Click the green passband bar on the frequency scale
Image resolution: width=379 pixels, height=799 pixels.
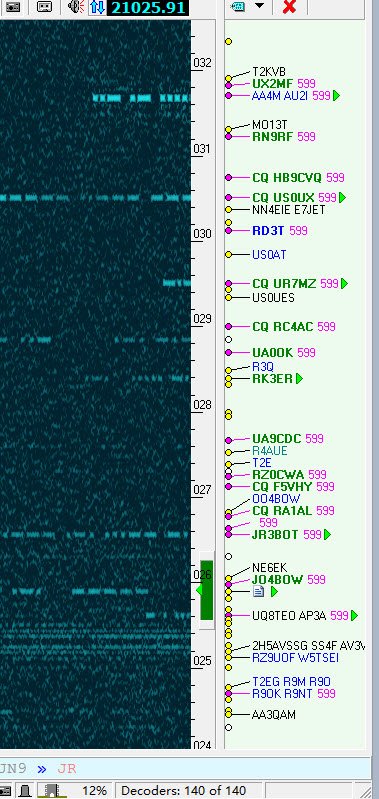click(206, 590)
